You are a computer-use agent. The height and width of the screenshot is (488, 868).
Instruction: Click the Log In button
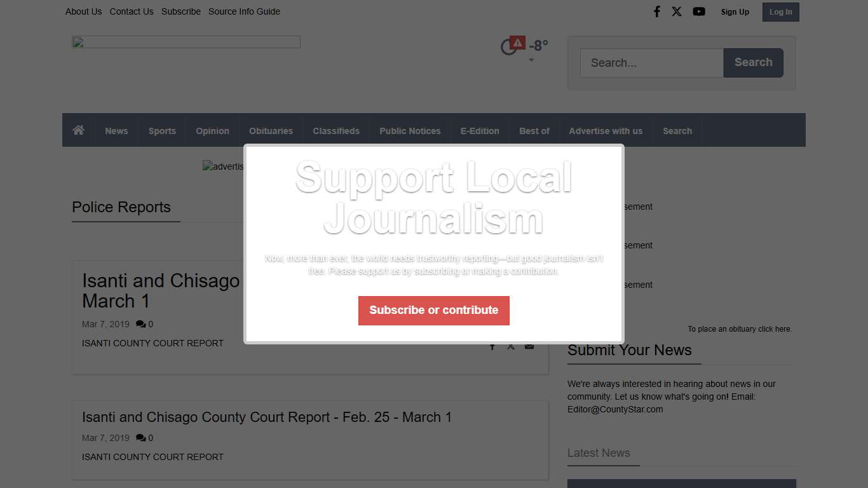click(780, 11)
